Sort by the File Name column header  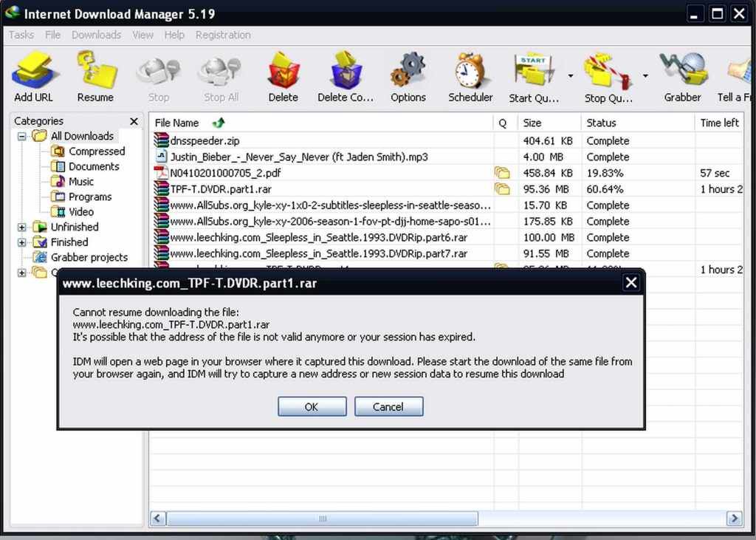pos(320,123)
